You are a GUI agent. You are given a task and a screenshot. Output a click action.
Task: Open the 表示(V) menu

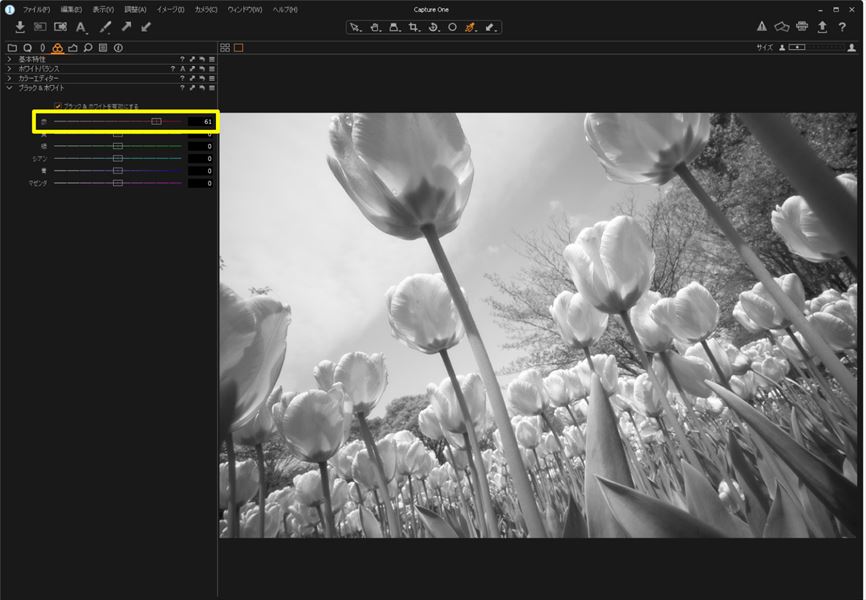coord(103,9)
